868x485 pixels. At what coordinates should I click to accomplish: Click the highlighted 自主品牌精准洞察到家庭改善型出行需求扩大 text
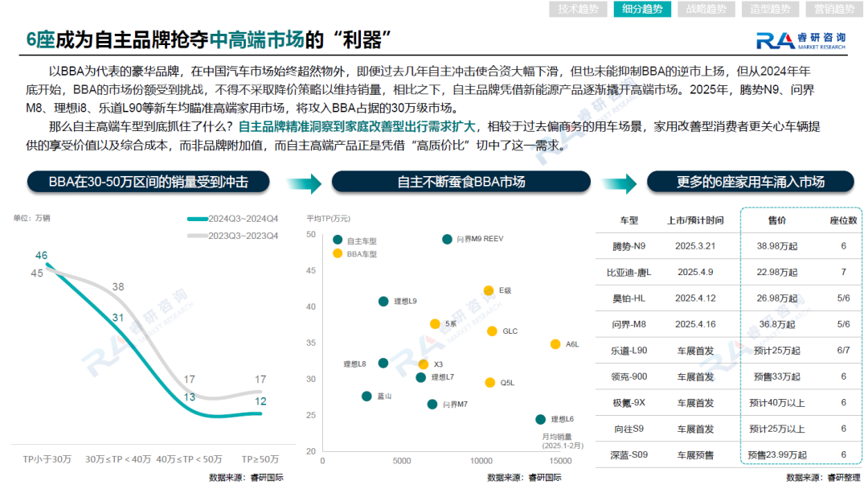pos(357,127)
